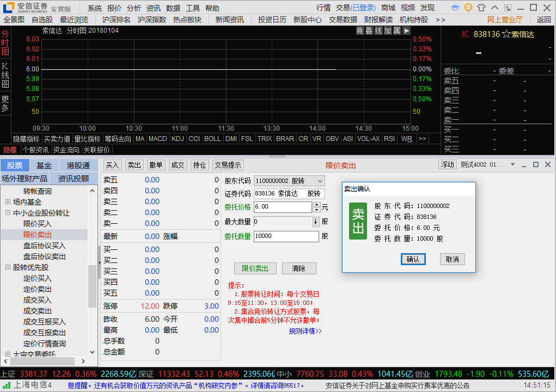Click the 撤单 button

coord(156,165)
